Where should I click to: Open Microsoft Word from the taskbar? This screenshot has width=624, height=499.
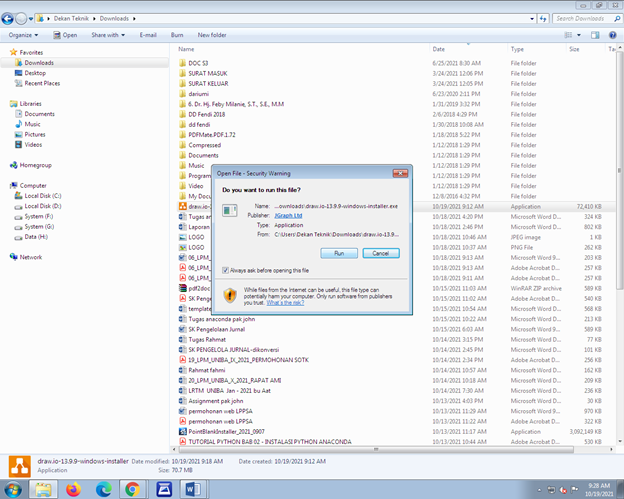193,489
